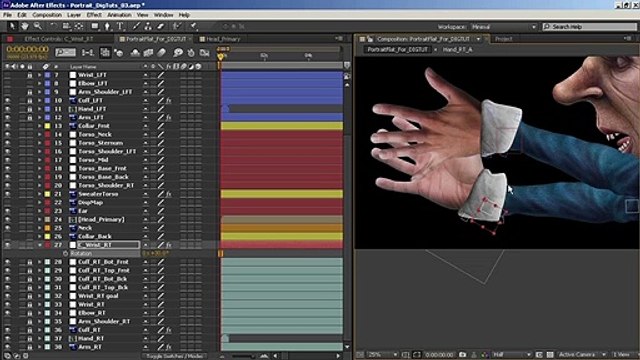
Task: Click the Search Help field
Action: point(589,27)
